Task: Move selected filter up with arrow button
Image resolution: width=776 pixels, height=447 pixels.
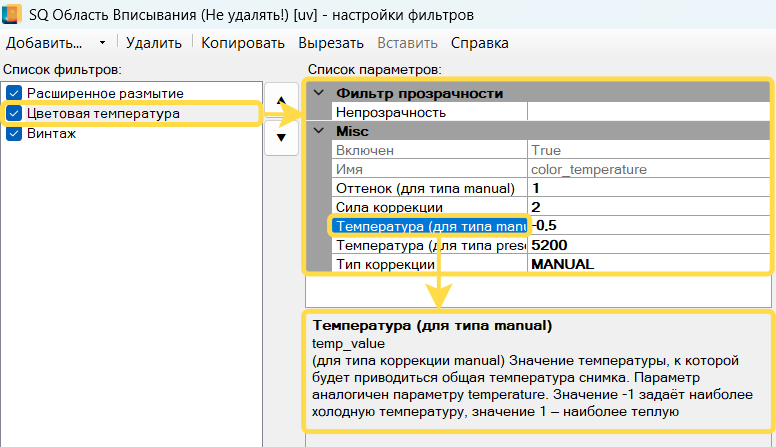Action: [x=281, y=101]
